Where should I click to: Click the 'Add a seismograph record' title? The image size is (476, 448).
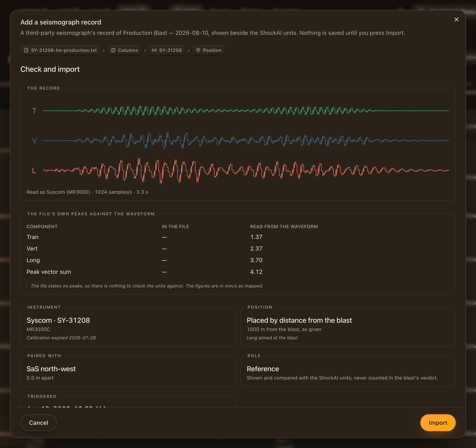point(61,22)
